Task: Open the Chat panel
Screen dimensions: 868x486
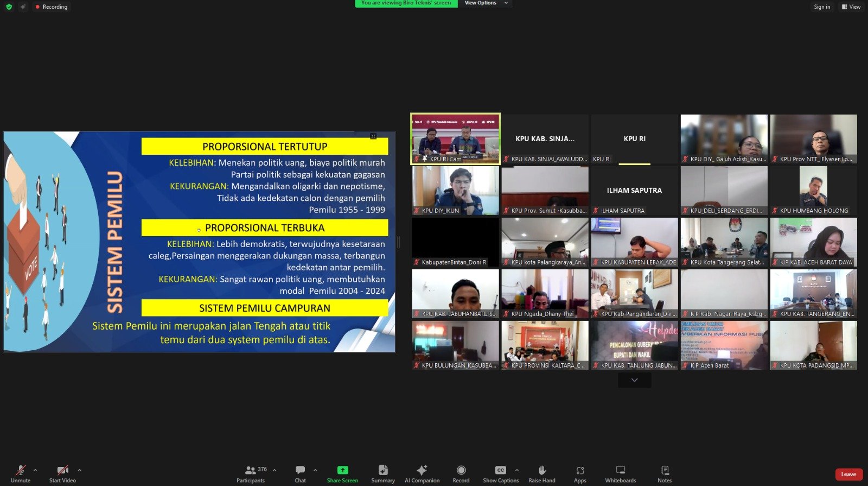Action: tap(300, 473)
